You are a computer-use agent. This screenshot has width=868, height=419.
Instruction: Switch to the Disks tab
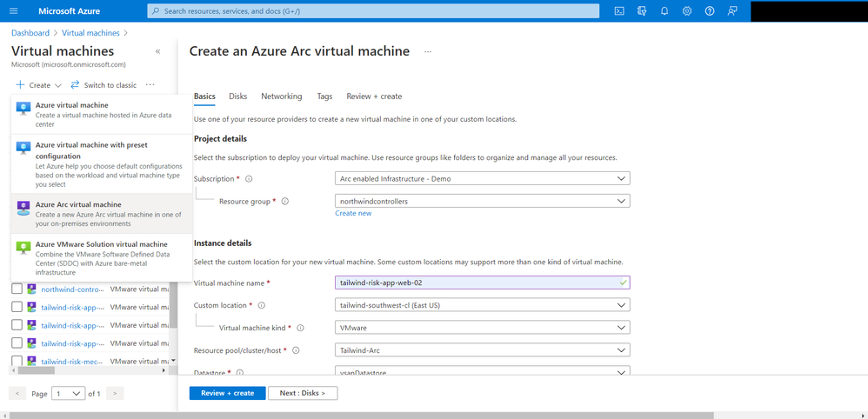(x=238, y=96)
